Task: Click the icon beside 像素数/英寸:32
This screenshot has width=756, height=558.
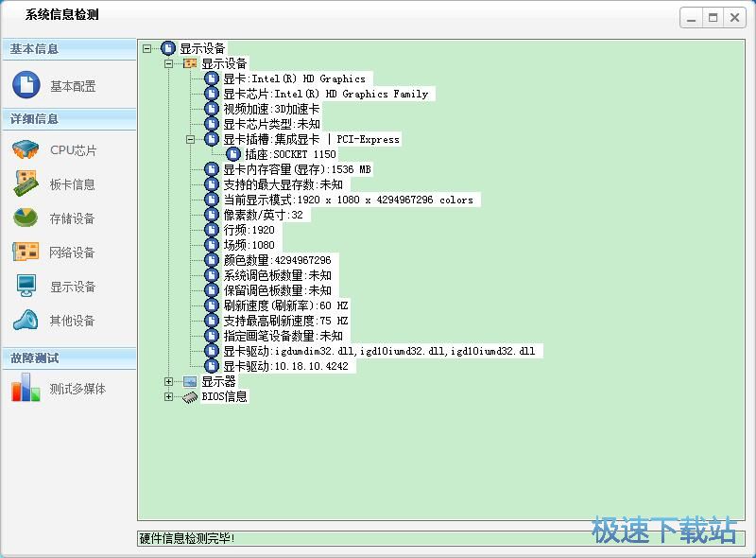Action: click(x=212, y=215)
